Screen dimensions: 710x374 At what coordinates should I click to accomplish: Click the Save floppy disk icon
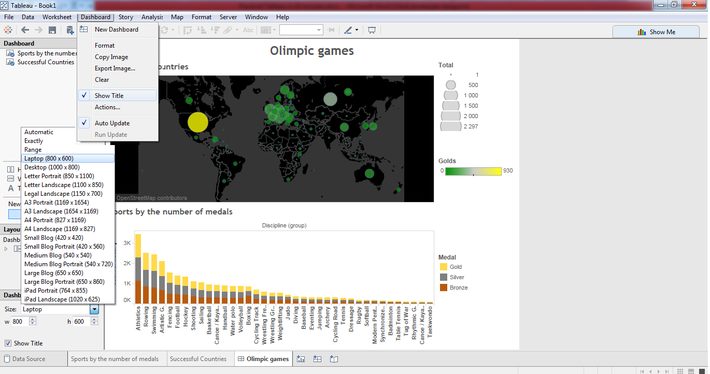tap(53, 30)
